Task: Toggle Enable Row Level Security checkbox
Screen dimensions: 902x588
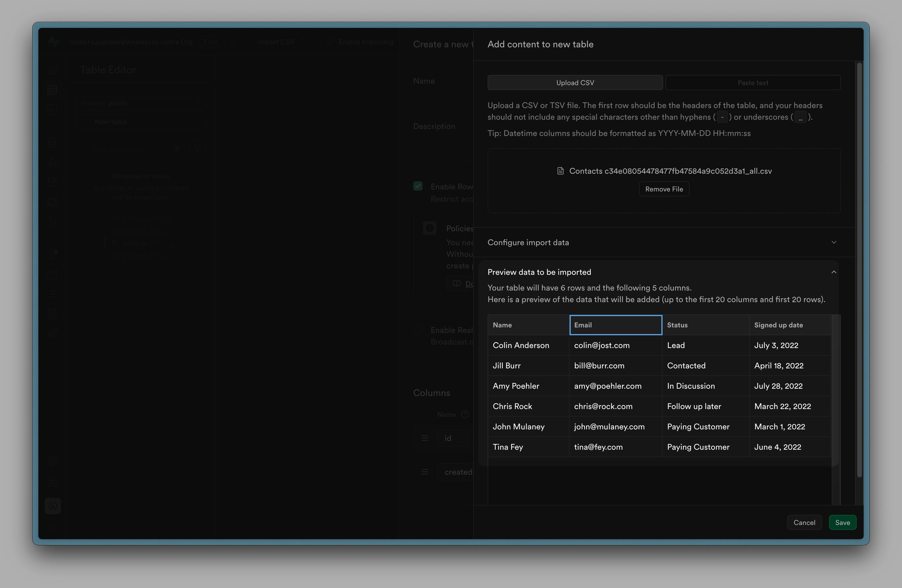Action: (x=418, y=186)
